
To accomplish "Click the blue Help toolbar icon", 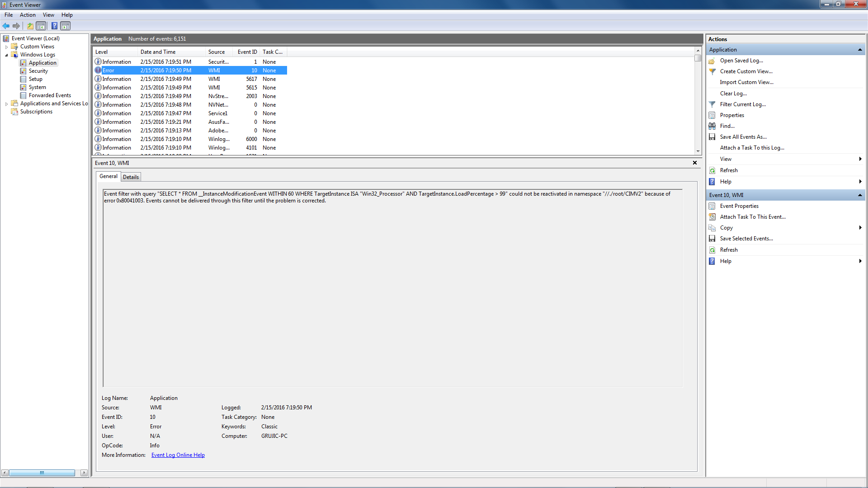I will pos(54,26).
